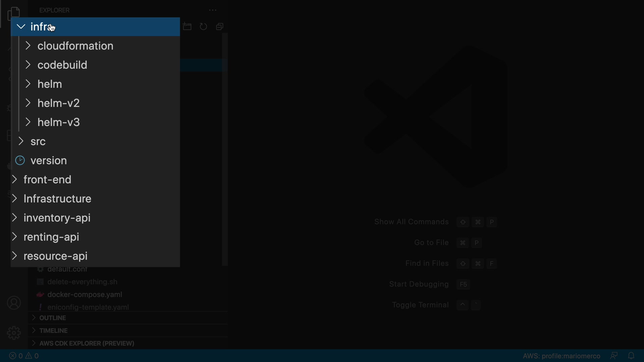Open Explorer views and more actions menu
Image resolution: width=644 pixels, height=362 pixels.
[213, 10]
